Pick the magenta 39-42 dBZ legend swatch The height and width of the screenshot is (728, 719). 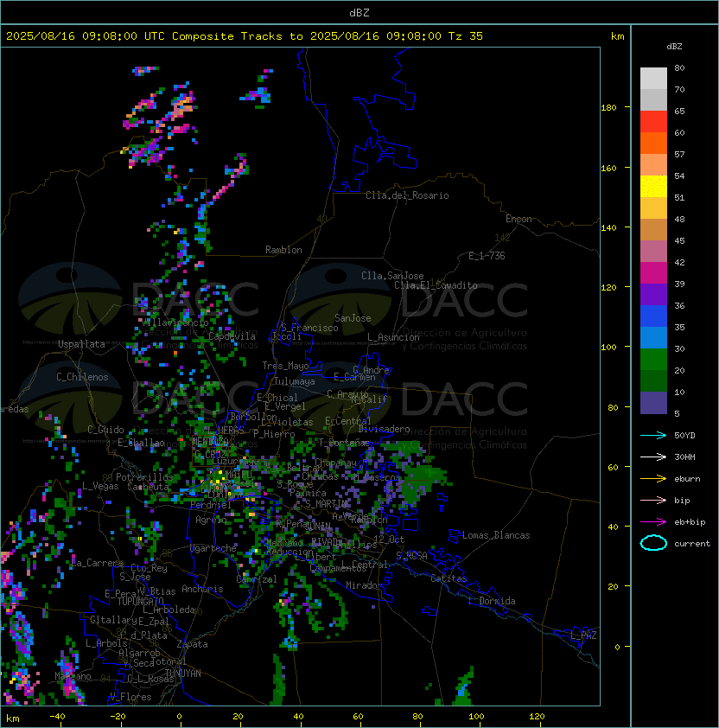[653, 273]
